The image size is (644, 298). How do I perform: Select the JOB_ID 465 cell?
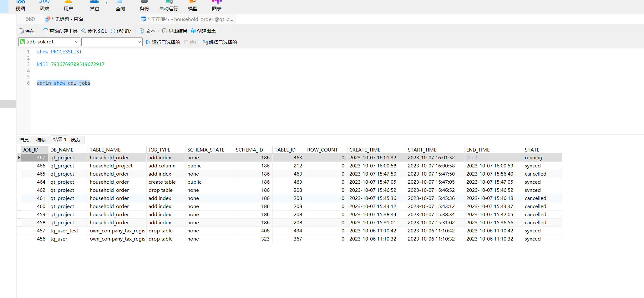(35, 174)
